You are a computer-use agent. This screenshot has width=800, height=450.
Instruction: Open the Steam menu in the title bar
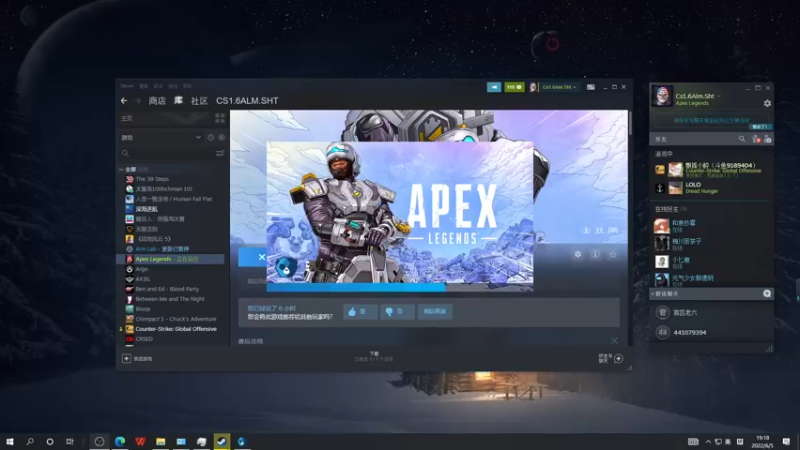coord(127,86)
